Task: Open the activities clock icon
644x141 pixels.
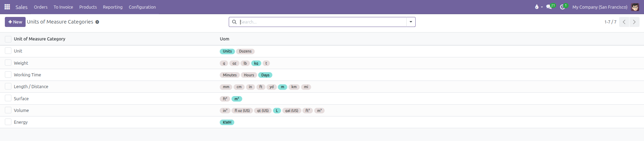Action: click(x=564, y=7)
